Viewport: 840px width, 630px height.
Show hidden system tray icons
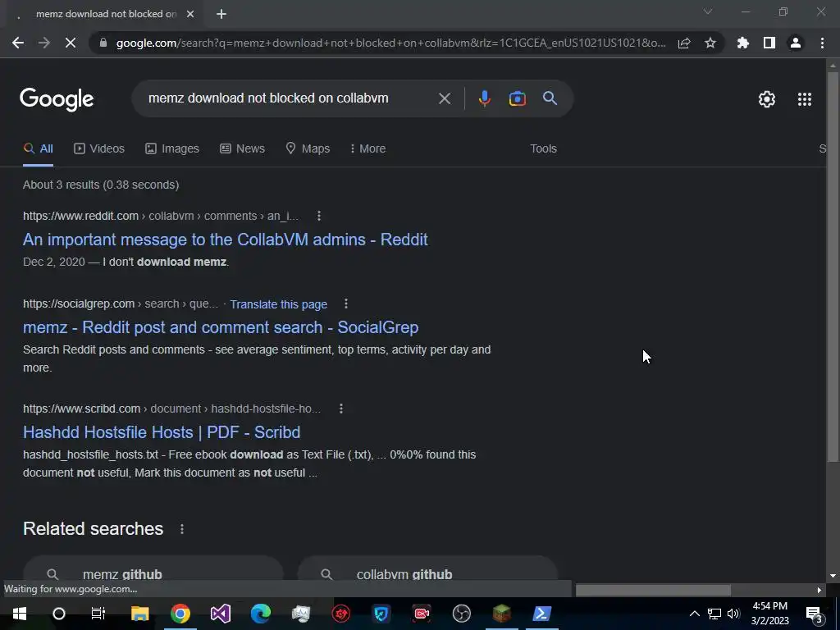point(694,614)
